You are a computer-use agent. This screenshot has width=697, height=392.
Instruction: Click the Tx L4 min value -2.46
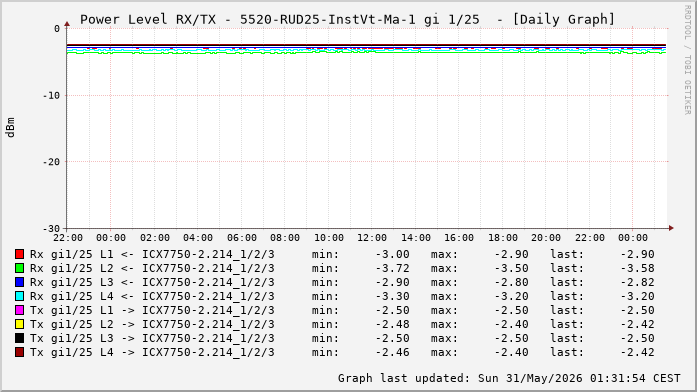[x=393, y=352]
